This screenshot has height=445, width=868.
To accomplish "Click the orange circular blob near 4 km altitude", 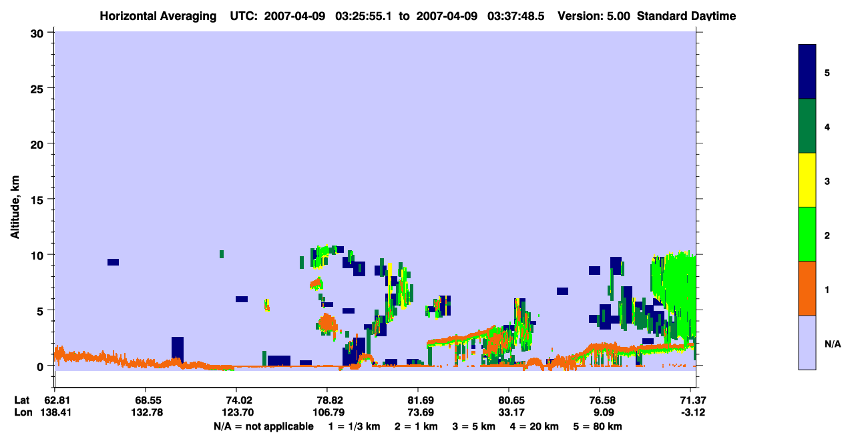I will pyautogui.click(x=327, y=324).
